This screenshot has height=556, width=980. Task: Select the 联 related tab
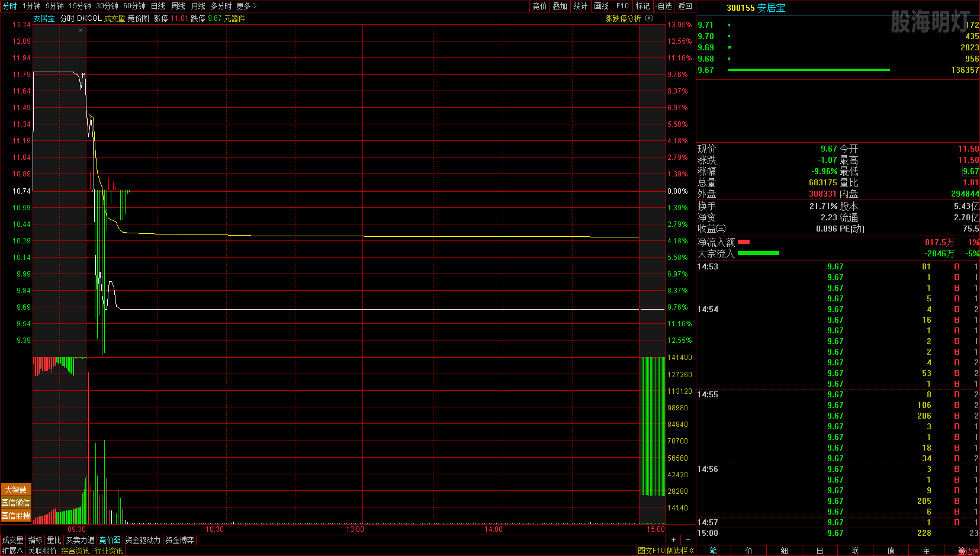856,551
